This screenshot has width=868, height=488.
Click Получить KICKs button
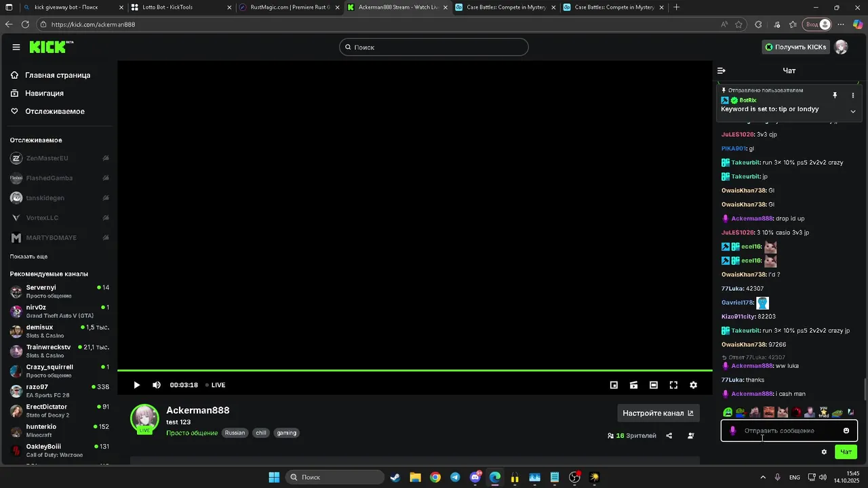(x=795, y=47)
